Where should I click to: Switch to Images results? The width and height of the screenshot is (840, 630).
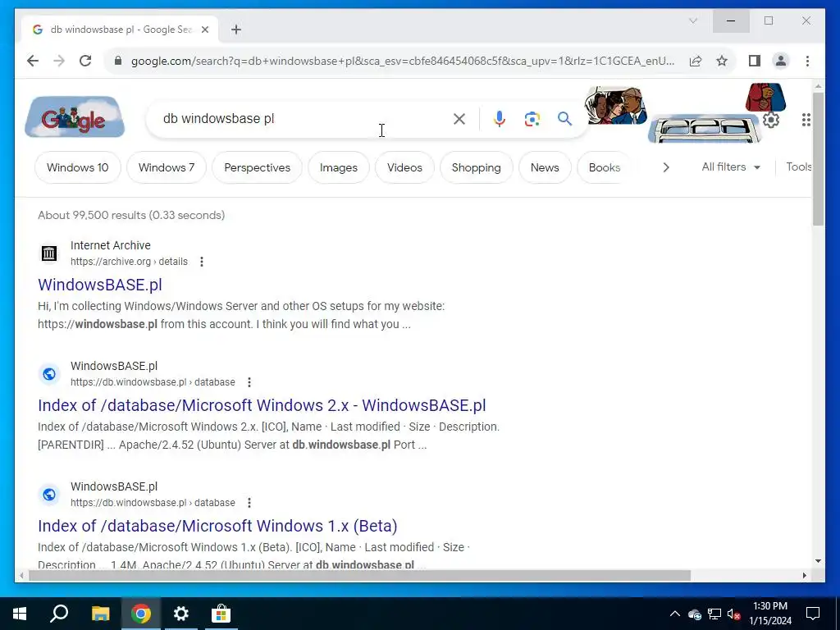click(x=339, y=167)
